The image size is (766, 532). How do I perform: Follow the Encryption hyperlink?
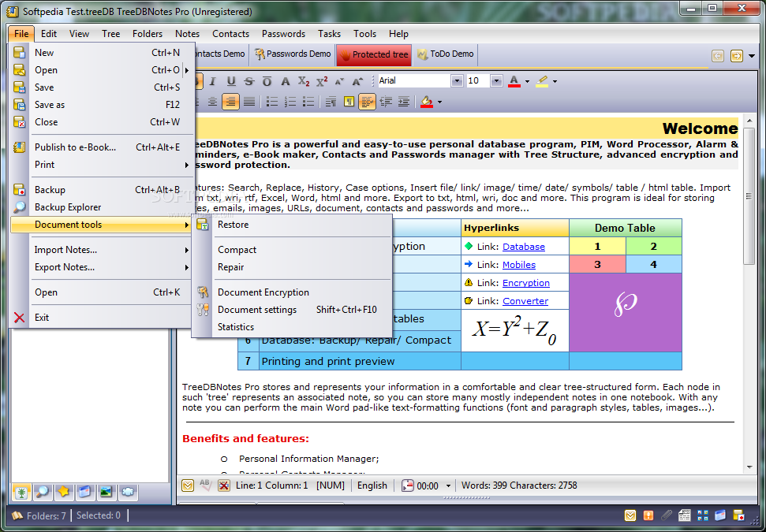pyautogui.click(x=526, y=283)
